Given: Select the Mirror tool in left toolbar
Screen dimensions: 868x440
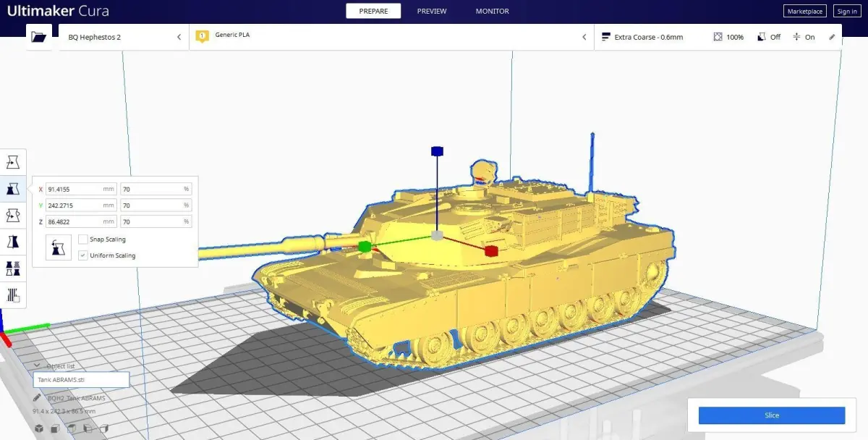Looking at the screenshot, I should (x=13, y=242).
